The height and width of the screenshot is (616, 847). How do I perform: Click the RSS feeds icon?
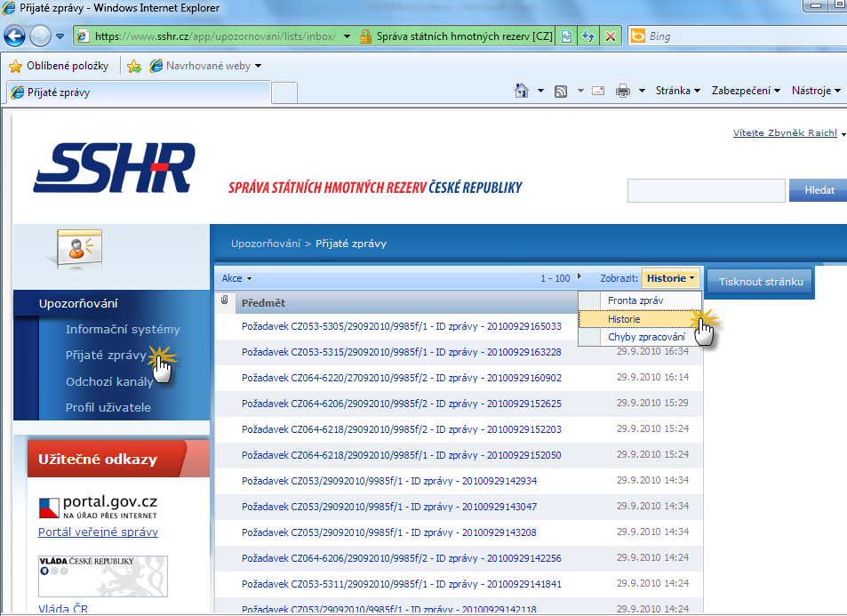(561, 92)
